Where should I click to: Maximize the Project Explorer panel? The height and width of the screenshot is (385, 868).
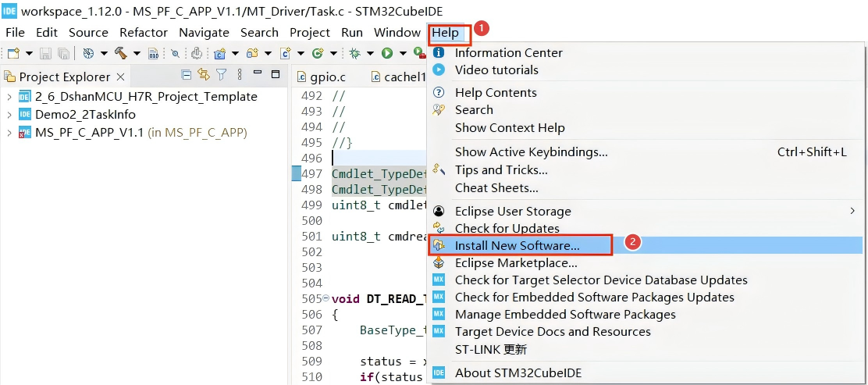click(275, 73)
